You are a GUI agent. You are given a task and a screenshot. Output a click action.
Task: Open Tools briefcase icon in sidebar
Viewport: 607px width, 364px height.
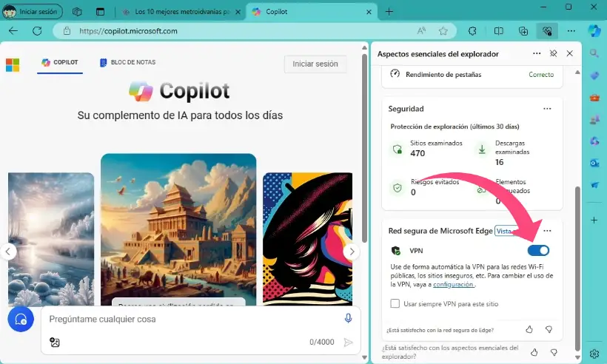pos(594,97)
